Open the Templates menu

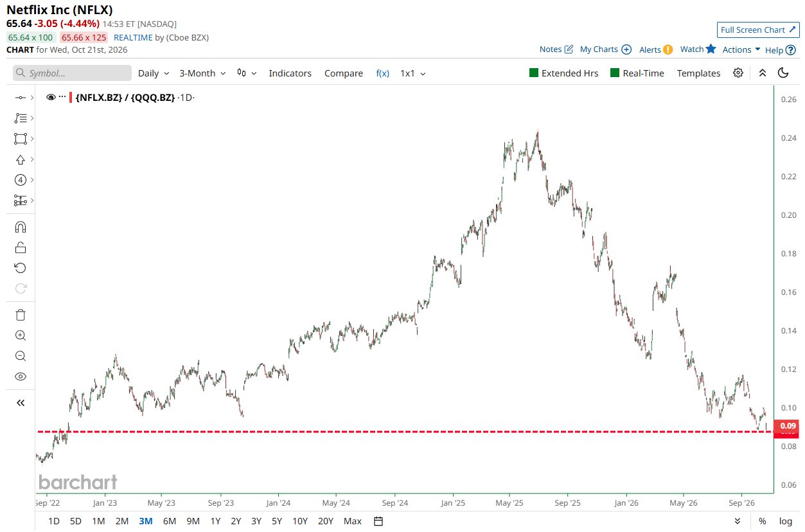click(x=698, y=73)
